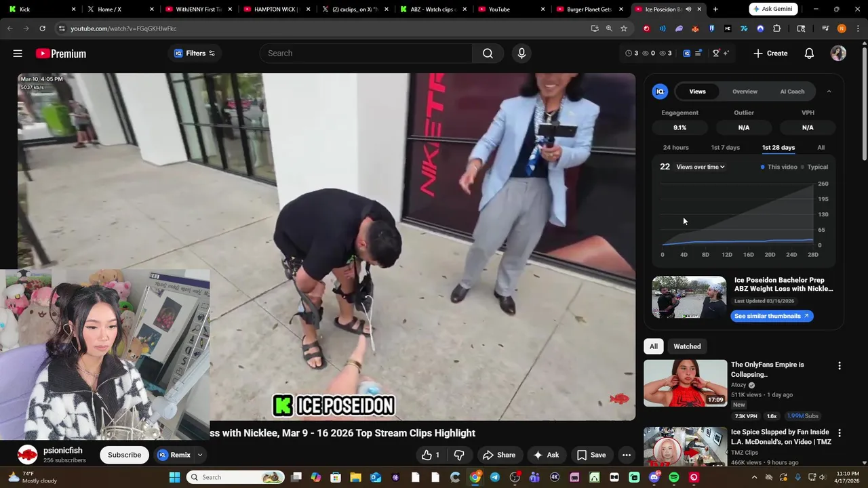Click the search magnifier button
This screenshot has height=488, width=868.
click(x=488, y=54)
